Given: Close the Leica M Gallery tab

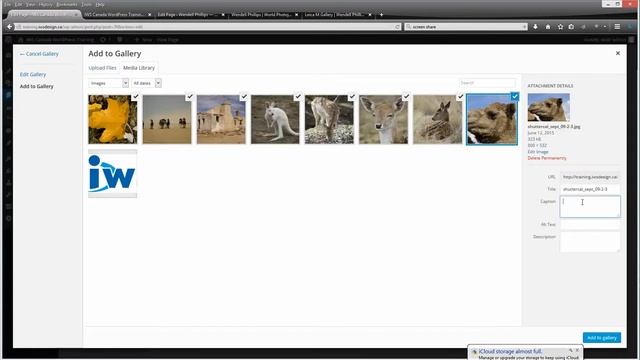Looking at the screenshot, I should pos(370,15).
